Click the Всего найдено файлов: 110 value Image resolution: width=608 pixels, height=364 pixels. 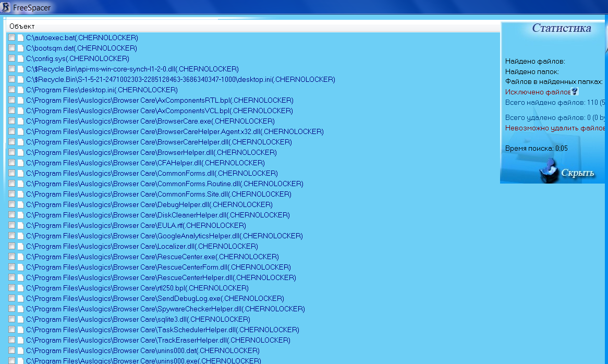tap(554, 102)
